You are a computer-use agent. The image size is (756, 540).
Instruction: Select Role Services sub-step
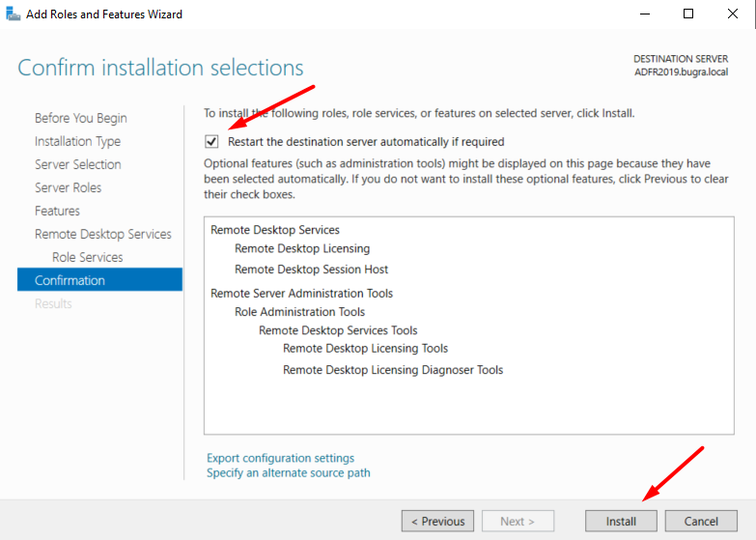click(87, 257)
